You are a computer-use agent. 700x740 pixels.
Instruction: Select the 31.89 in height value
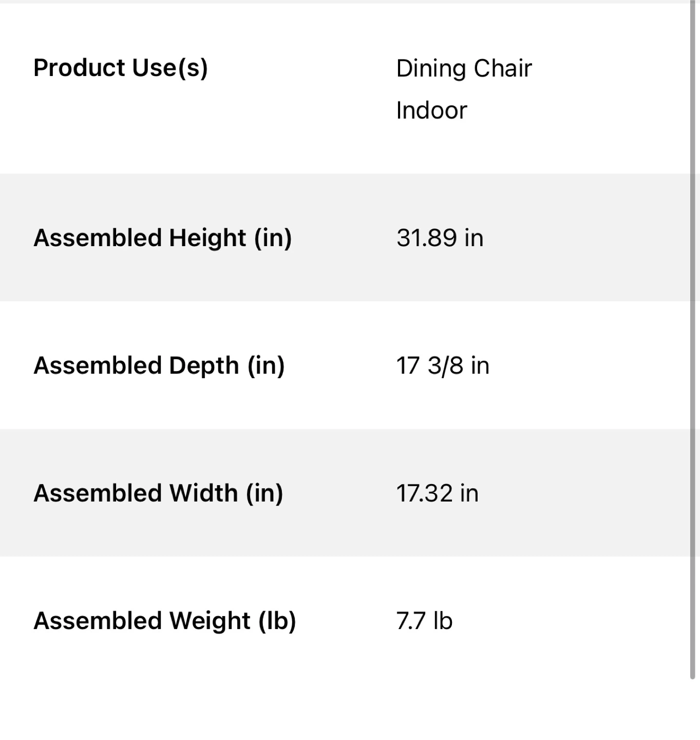[x=440, y=238]
